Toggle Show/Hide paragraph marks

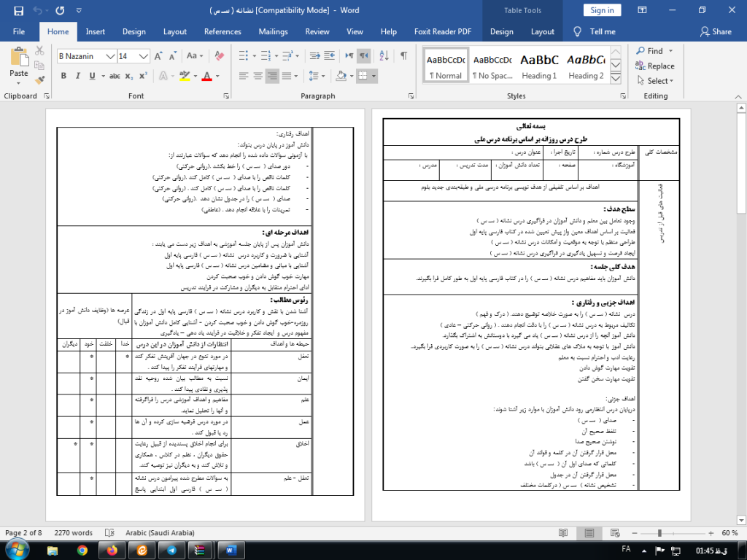(403, 55)
